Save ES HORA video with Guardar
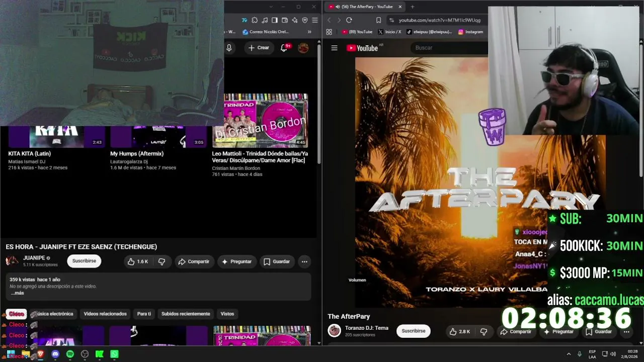Screen dimensions: 644x362 277,261
